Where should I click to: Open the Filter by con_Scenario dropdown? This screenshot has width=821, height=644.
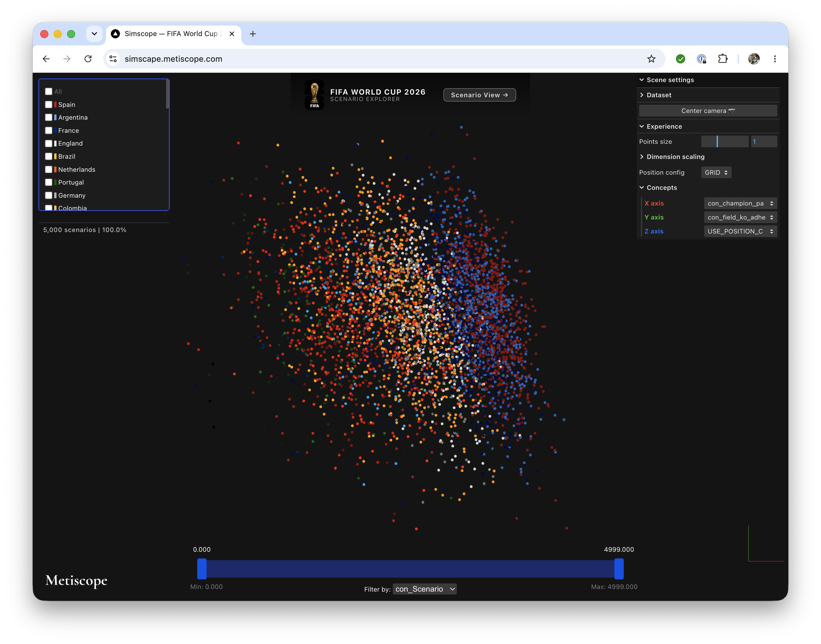tap(424, 589)
